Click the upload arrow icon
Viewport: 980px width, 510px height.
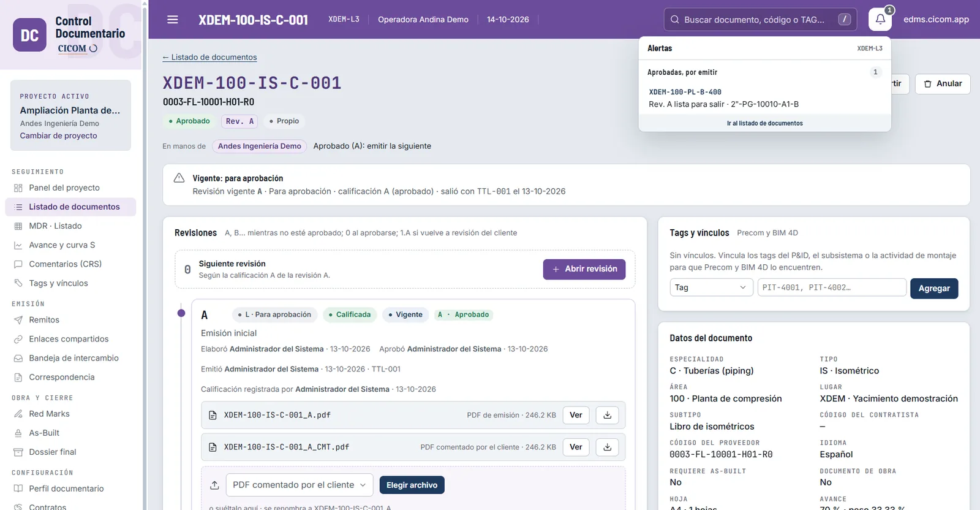214,485
